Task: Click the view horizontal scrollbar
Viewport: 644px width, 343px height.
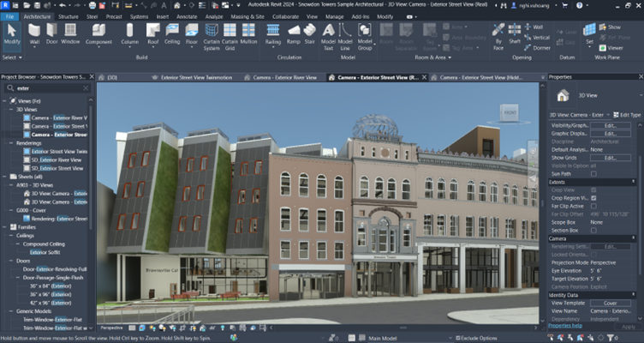Action: click(x=403, y=328)
